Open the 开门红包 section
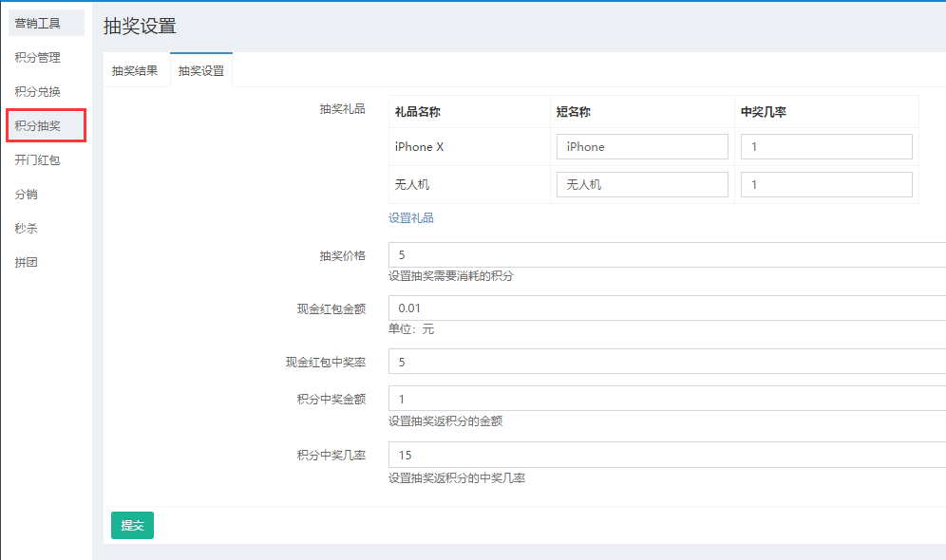This screenshot has height=560, width=946. tap(38, 159)
